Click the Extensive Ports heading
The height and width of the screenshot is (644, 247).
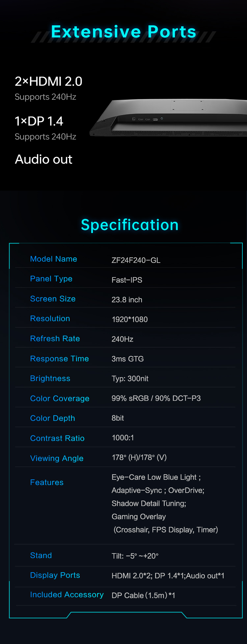pos(123,32)
